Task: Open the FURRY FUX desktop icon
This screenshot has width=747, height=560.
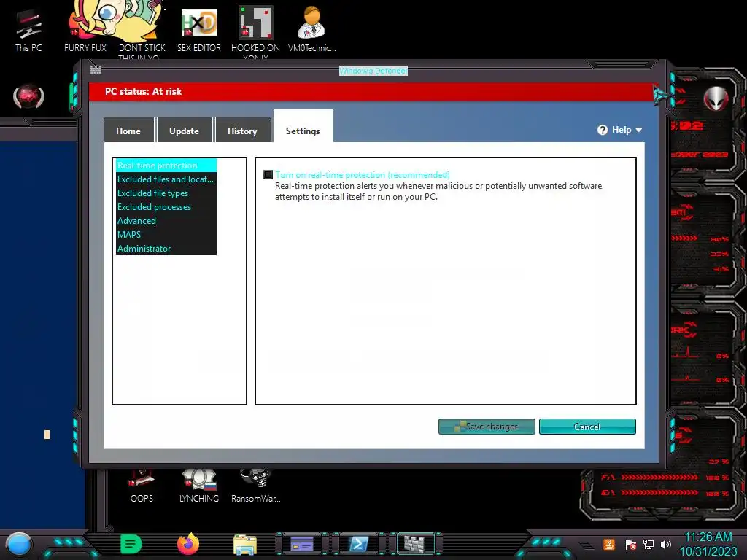Action: tap(86, 28)
